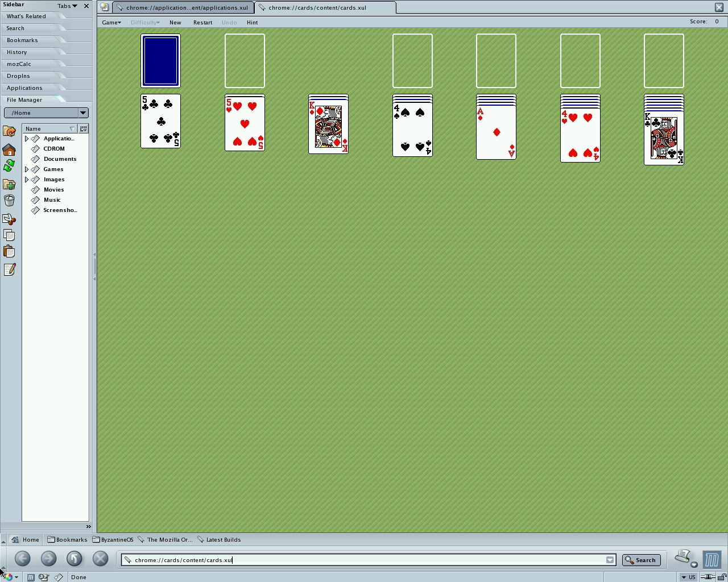Viewport: 728px width, 582px height.
Task: Click the face-down stock deck
Action: (x=160, y=61)
